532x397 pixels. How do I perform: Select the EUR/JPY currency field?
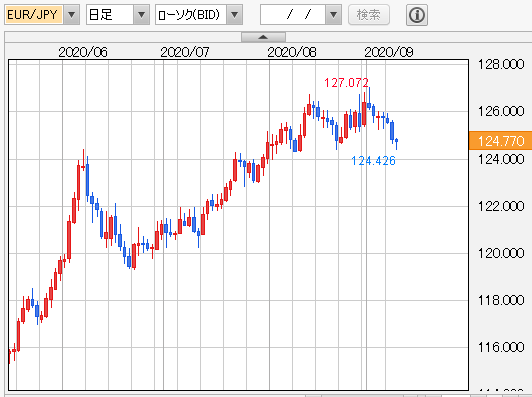point(34,15)
